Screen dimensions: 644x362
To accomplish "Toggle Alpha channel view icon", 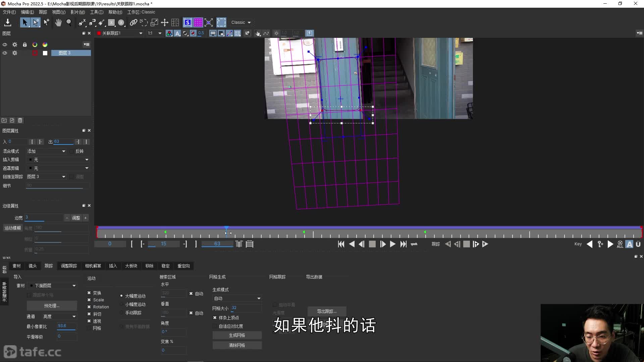I will pos(177,33).
